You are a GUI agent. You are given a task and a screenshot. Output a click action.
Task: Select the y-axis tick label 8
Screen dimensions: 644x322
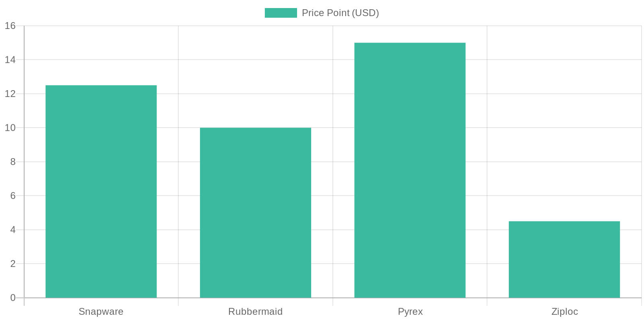(13, 162)
